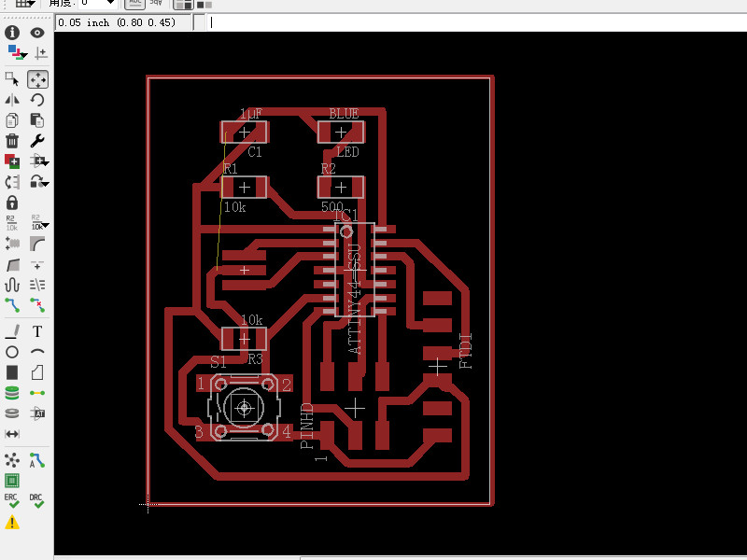This screenshot has width=747, height=560.
Task: Open the Optimize/Miter dropdown tool
Action: (x=39, y=182)
